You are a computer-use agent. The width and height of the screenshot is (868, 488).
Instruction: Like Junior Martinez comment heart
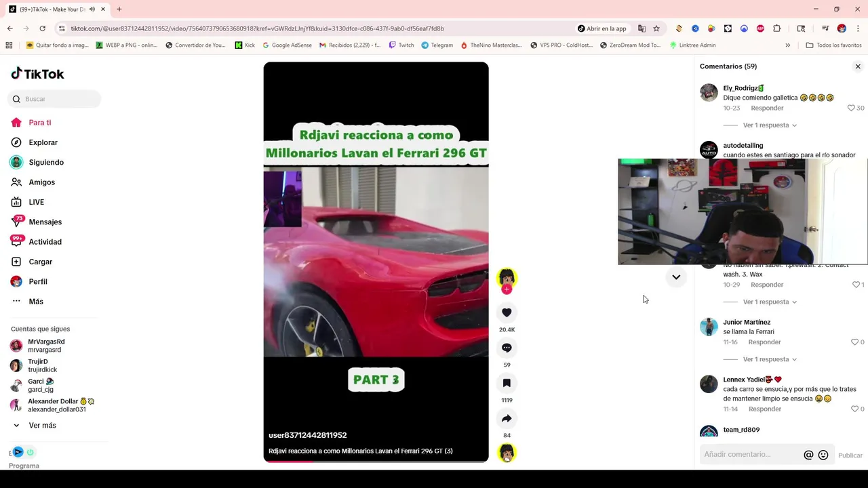[x=854, y=342]
